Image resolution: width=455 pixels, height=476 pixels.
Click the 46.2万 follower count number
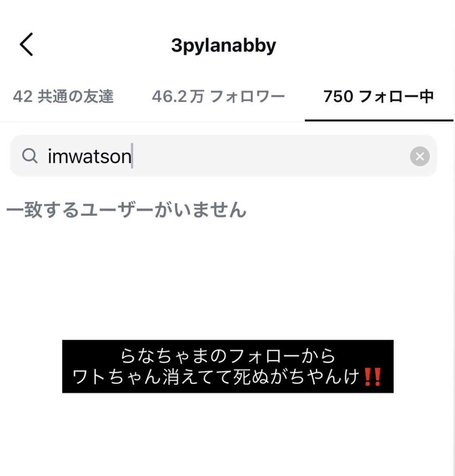pyautogui.click(x=178, y=96)
